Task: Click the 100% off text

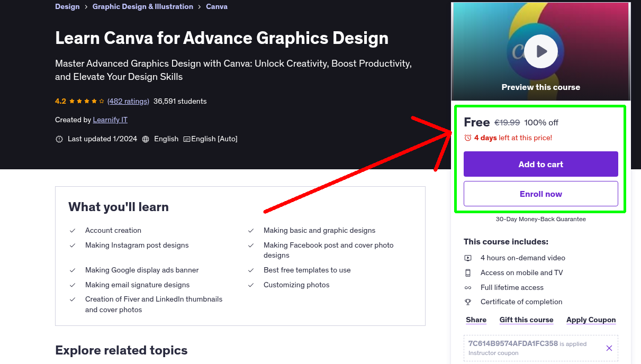Action: coord(541,123)
